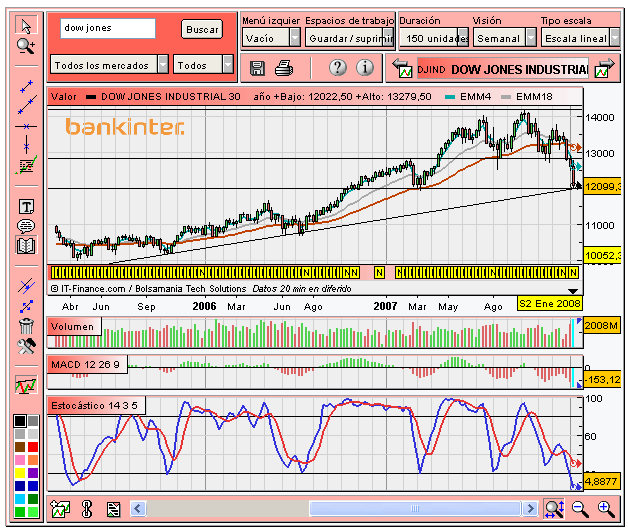This screenshot has height=532, width=628.
Task: Click the EMM18 legend entry
Action: (x=527, y=97)
